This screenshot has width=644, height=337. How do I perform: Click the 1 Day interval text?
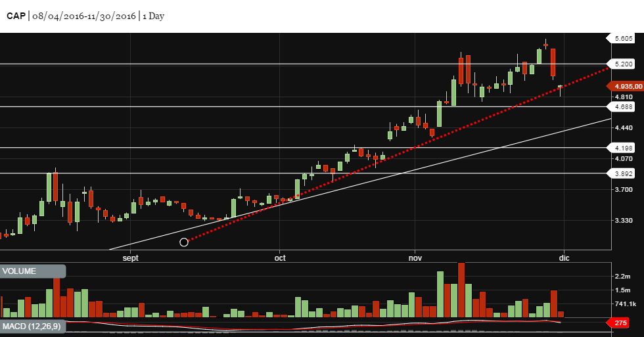(x=154, y=16)
